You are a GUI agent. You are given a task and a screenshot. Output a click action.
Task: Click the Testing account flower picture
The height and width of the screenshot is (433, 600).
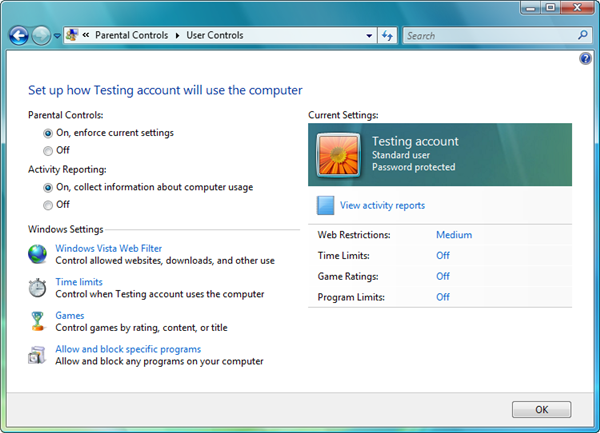(x=338, y=155)
